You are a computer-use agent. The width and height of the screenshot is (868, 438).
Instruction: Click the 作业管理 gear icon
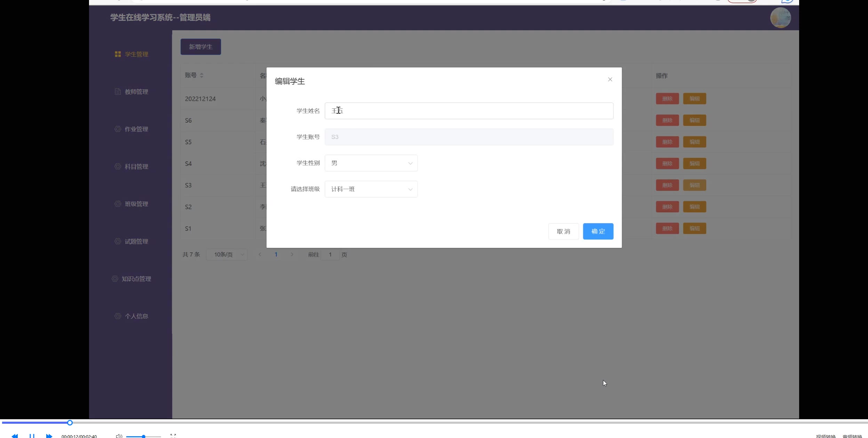[118, 129]
